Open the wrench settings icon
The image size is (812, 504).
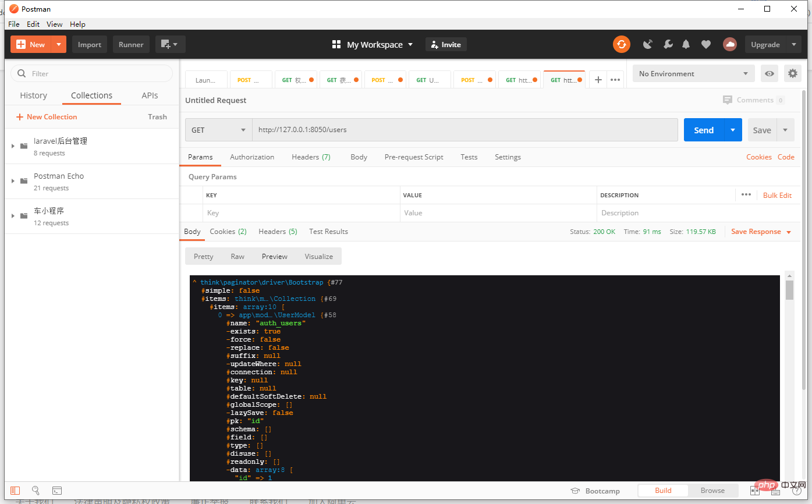(x=668, y=44)
